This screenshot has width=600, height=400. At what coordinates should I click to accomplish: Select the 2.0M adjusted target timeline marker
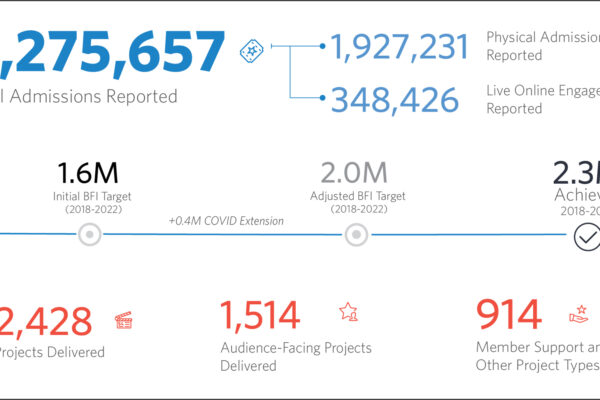click(x=356, y=235)
